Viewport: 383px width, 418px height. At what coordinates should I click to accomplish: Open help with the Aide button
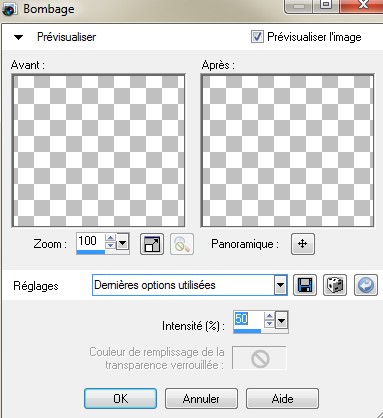[x=282, y=398]
